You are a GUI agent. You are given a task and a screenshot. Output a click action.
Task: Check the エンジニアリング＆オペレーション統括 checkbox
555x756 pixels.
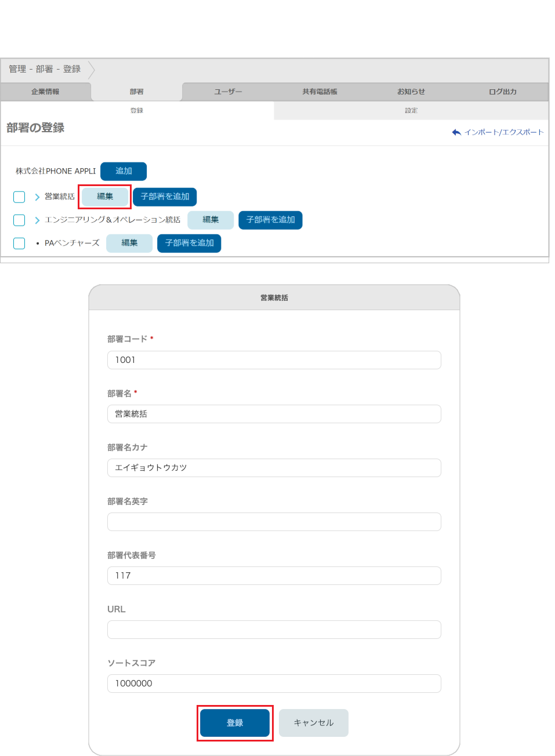(19, 220)
